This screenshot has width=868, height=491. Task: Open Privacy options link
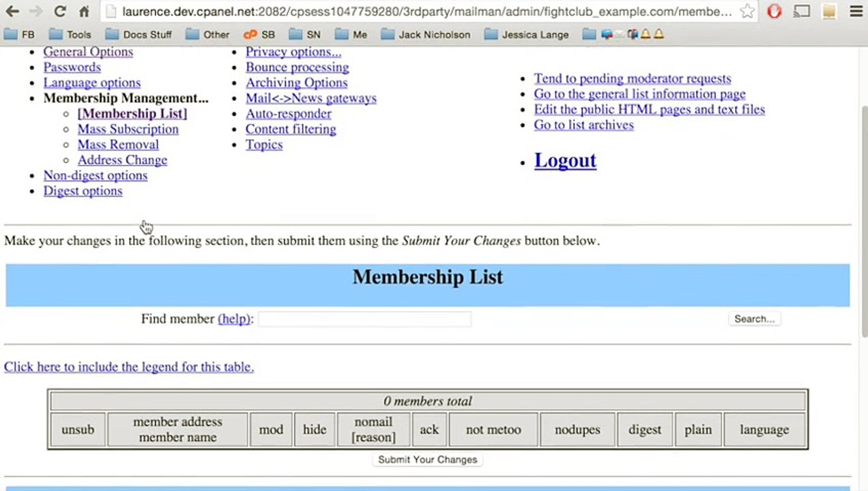tap(293, 52)
